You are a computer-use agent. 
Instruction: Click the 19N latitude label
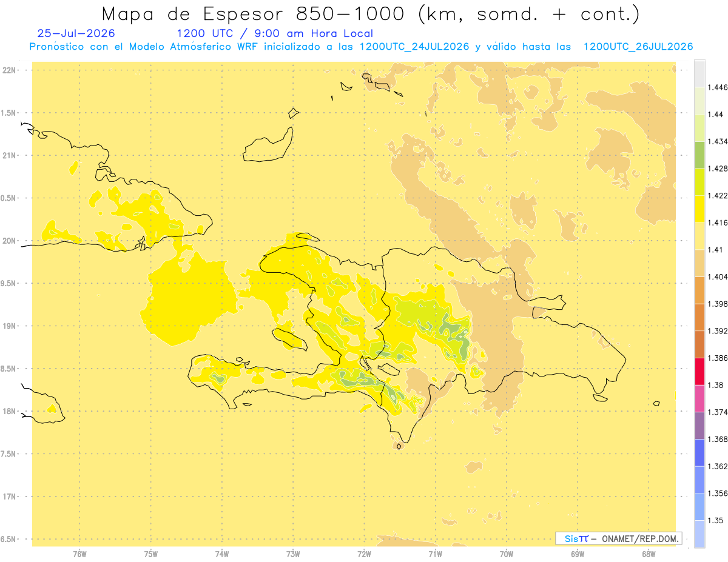point(8,326)
